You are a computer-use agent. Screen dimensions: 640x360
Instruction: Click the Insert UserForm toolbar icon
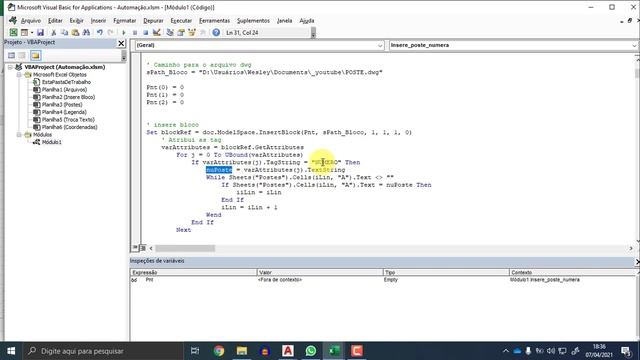(24, 32)
